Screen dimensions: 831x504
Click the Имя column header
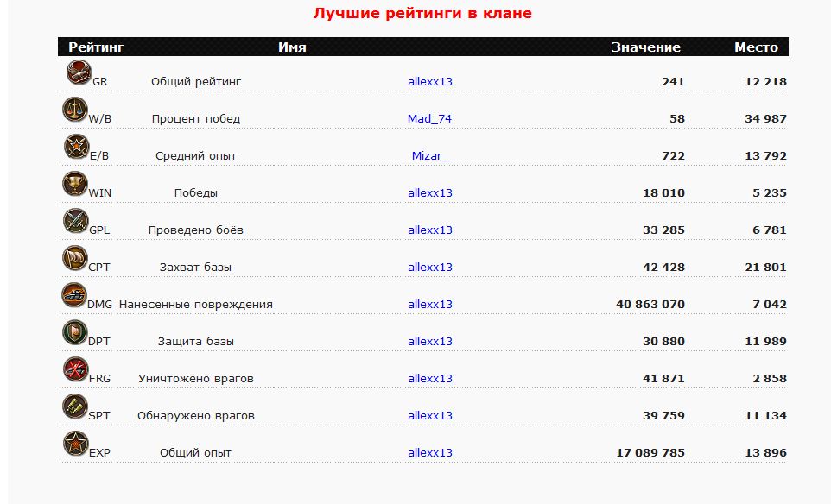pyautogui.click(x=292, y=47)
